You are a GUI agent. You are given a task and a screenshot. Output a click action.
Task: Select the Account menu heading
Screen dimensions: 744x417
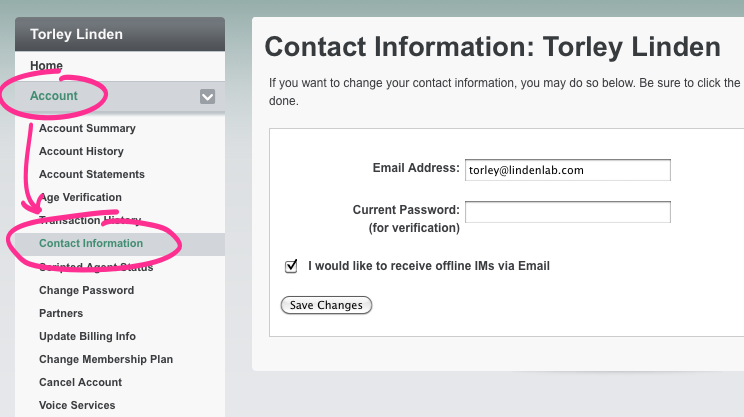click(54, 96)
